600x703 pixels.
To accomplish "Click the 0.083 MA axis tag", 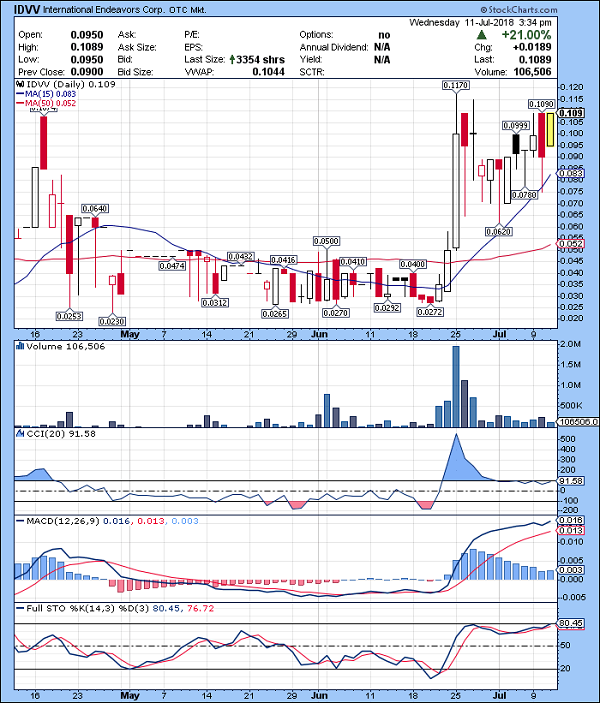I will click(x=571, y=173).
